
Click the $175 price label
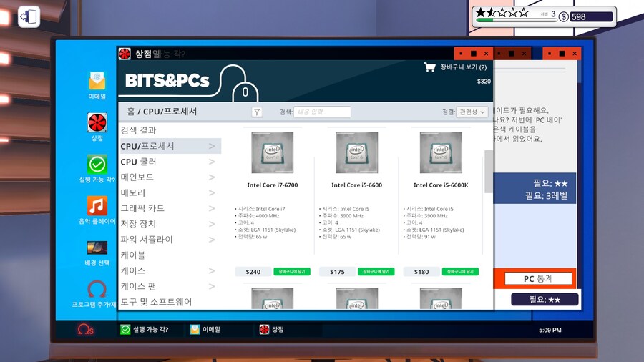tap(337, 272)
